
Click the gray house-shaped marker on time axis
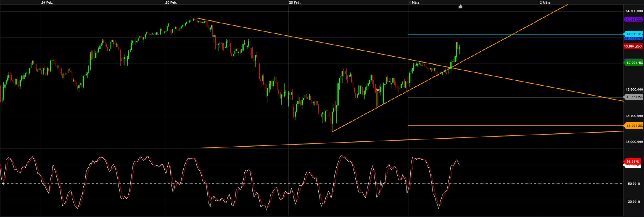click(x=460, y=6)
